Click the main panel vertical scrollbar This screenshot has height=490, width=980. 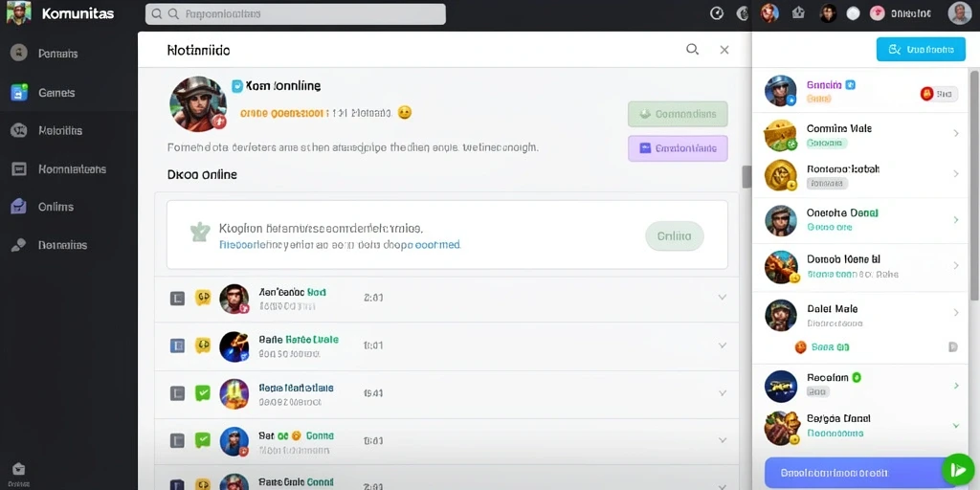[746, 177]
